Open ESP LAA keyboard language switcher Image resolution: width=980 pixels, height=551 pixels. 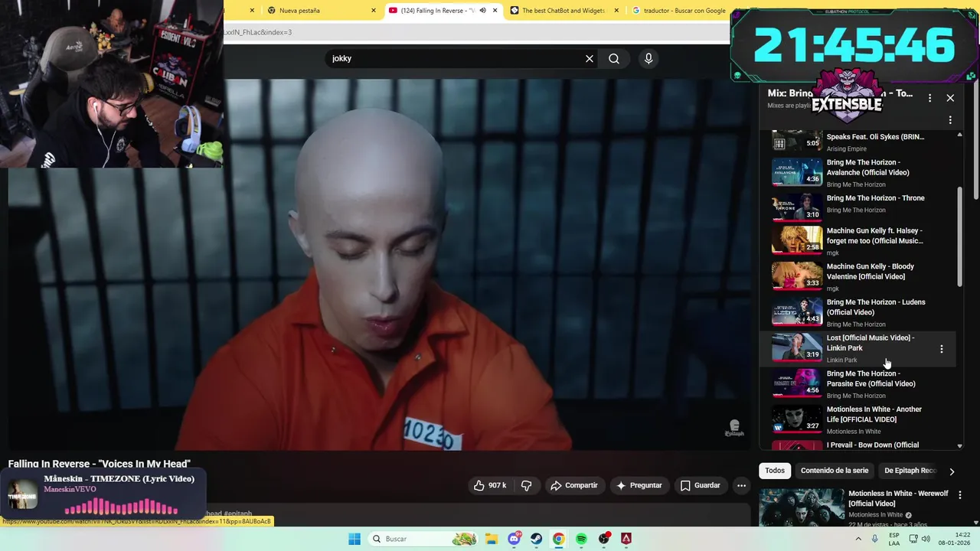894,539
